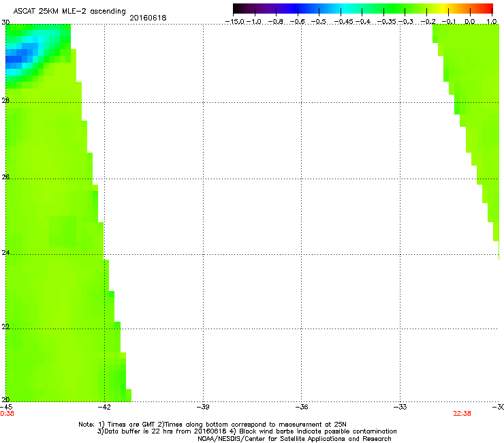This screenshot has width=504, height=443.
Task: Click longitude axis label -39
Action: pos(203,407)
